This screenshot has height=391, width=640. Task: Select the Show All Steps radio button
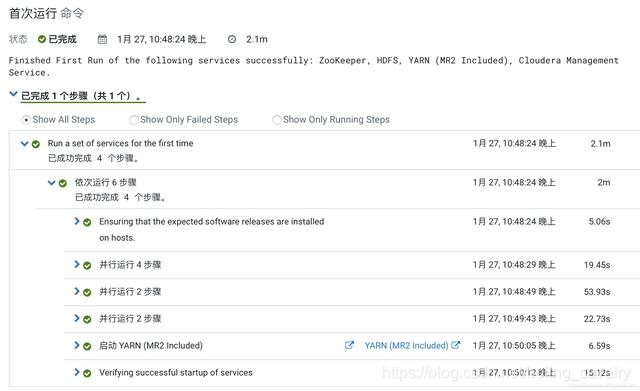pos(26,120)
